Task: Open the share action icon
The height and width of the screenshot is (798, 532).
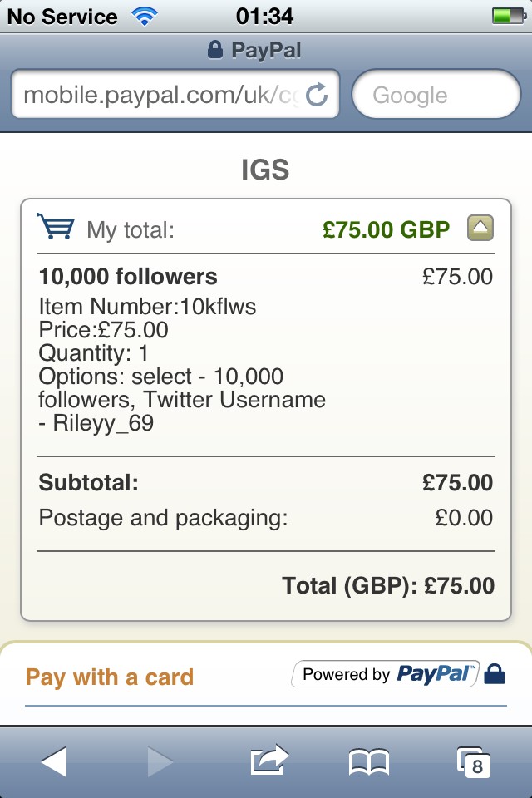Action: (269, 760)
